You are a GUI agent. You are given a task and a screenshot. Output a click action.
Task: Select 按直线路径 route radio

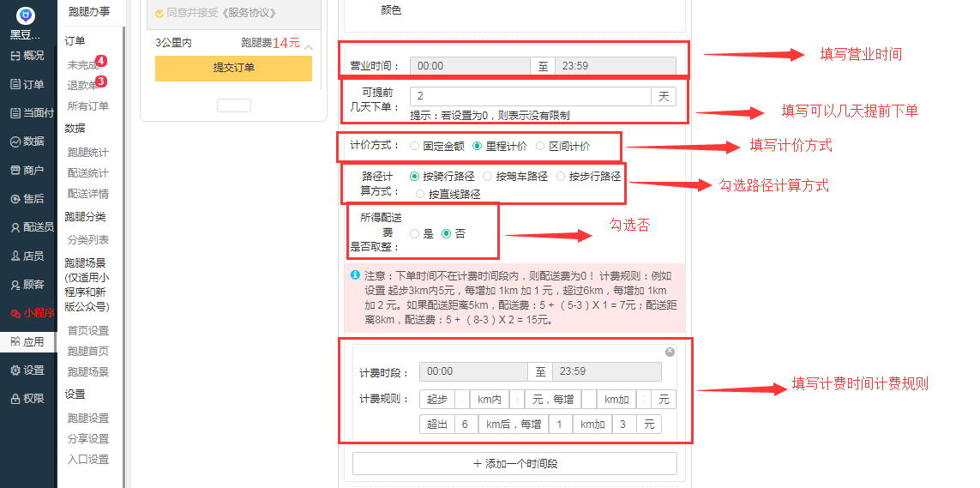point(420,195)
